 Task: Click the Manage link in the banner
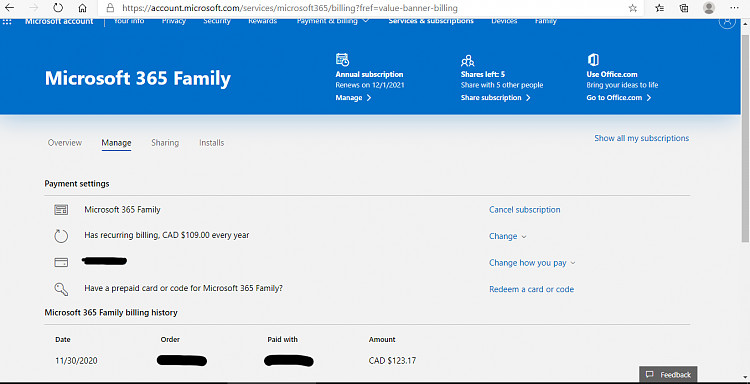pyautogui.click(x=353, y=98)
